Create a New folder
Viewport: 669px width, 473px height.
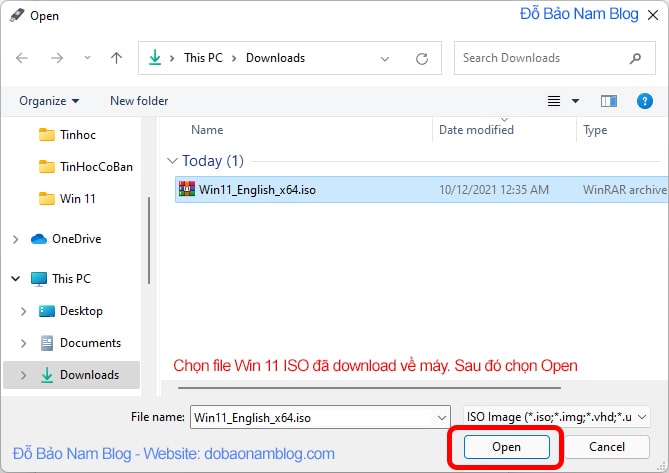tap(139, 101)
